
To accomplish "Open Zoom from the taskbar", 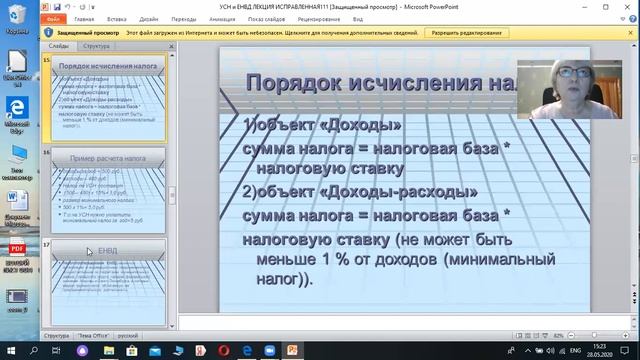I will coord(269,351).
